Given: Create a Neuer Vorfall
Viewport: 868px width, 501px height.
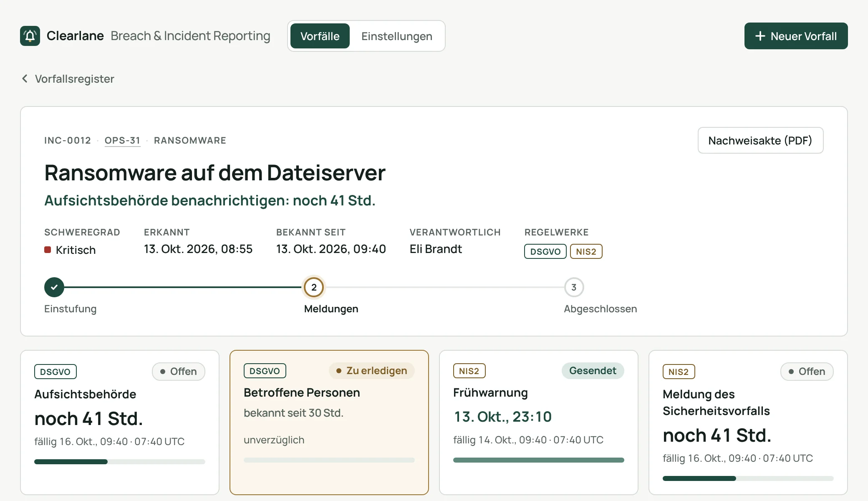Looking at the screenshot, I should click(x=796, y=36).
